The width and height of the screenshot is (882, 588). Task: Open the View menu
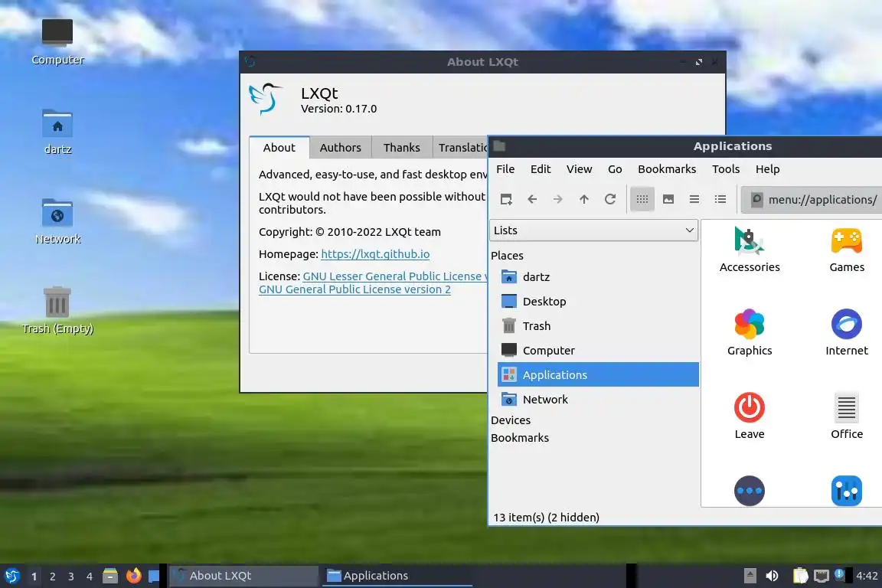[x=579, y=168]
